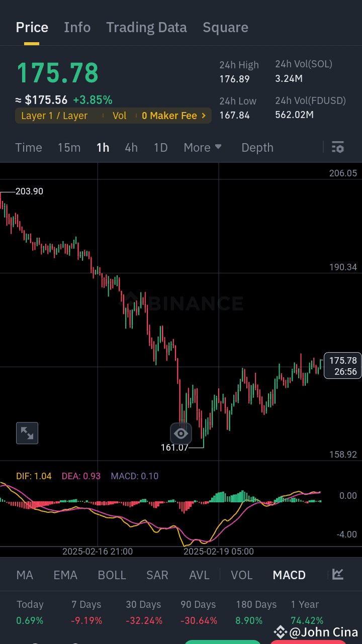The image size is (362, 644).
Task: Click the Today 0.69% performance
Action: [30, 612]
